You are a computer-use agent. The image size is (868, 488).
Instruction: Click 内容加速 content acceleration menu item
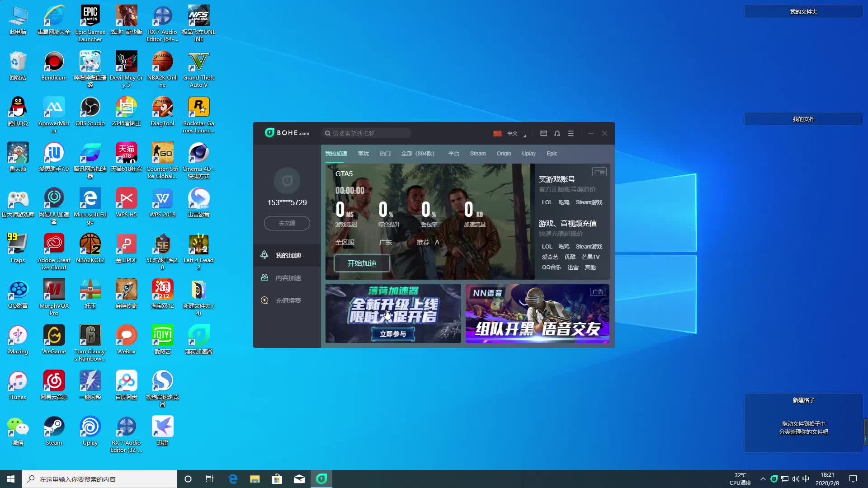pos(288,278)
